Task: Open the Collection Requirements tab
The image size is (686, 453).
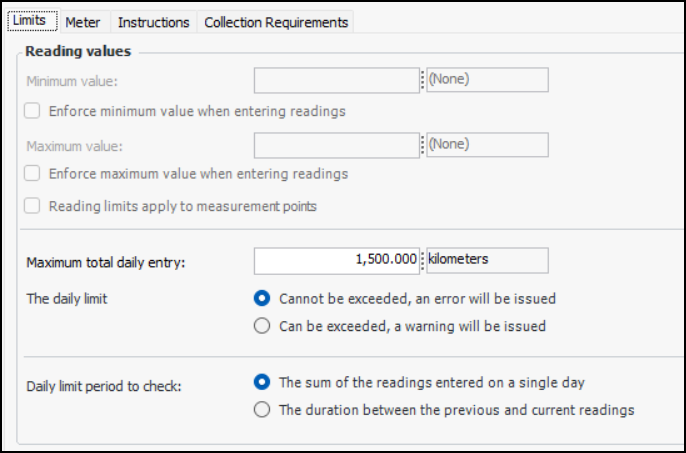Action: coord(276,22)
